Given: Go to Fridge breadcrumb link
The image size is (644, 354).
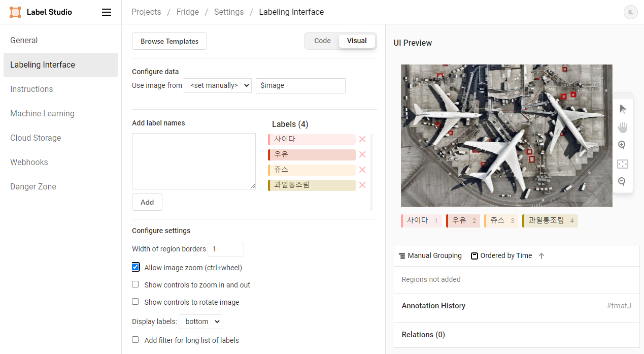Looking at the screenshot, I should [188, 12].
